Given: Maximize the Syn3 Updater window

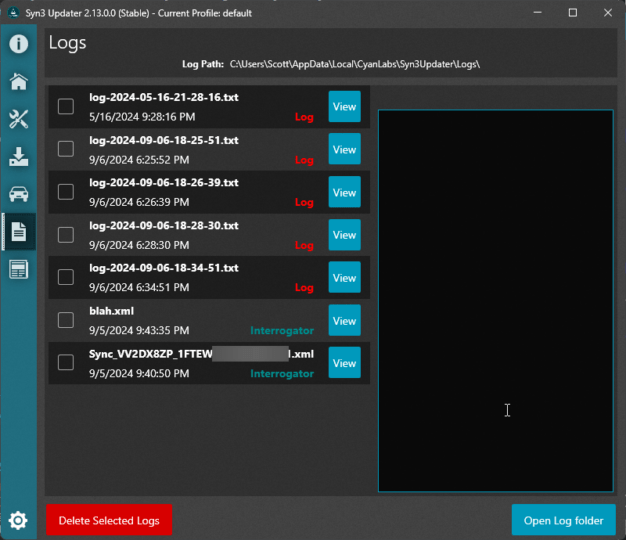Looking at the screenshot, I should pos(573,13).
